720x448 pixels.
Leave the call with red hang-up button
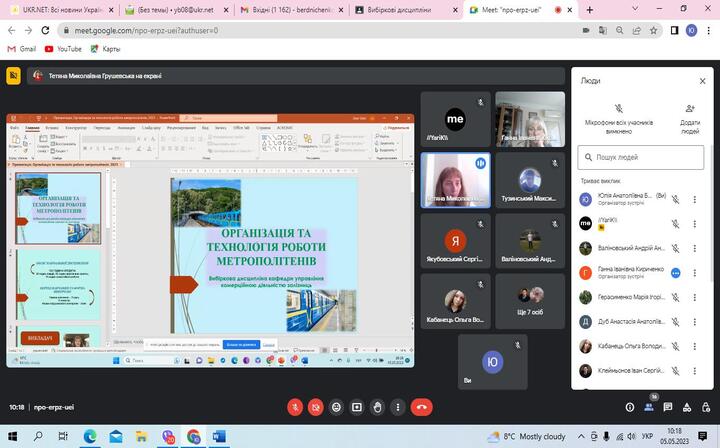(422, 407)
